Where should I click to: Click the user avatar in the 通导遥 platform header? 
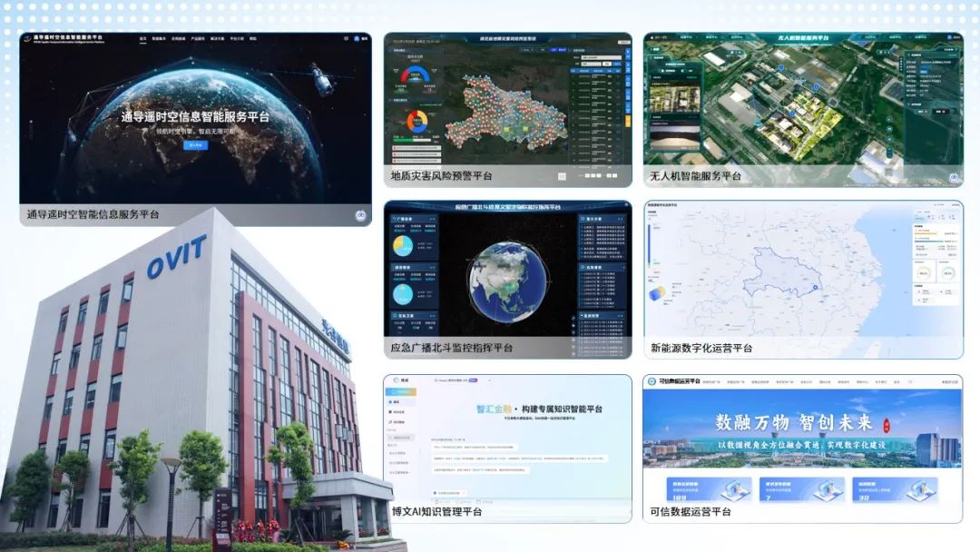point(357,39)
